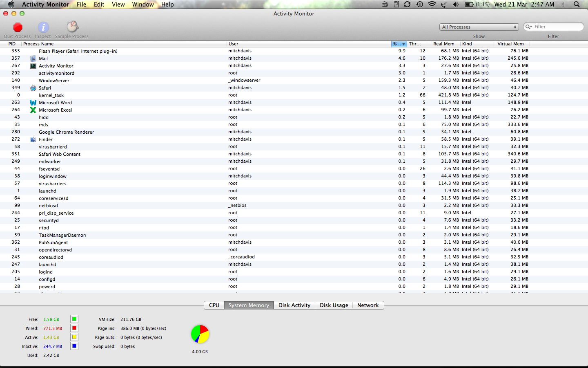
Task: Select the System Memory tab
Action: [x=249, y=305]
